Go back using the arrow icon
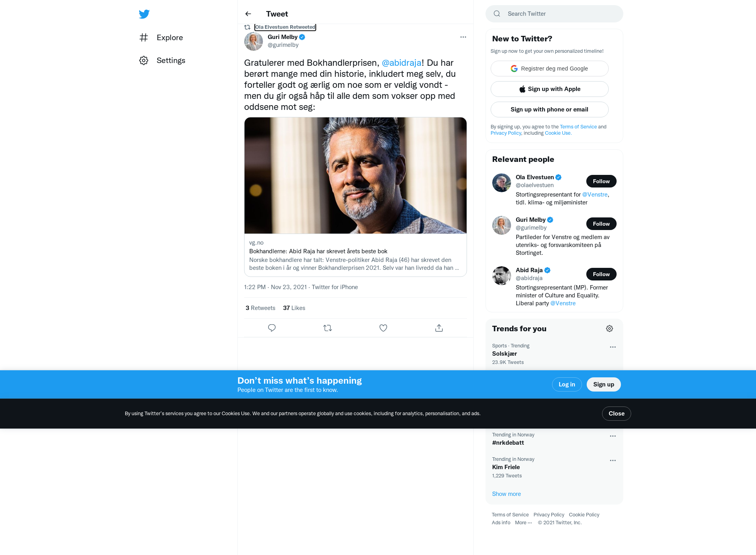This screenshot has height=555, width=756. 248,14
